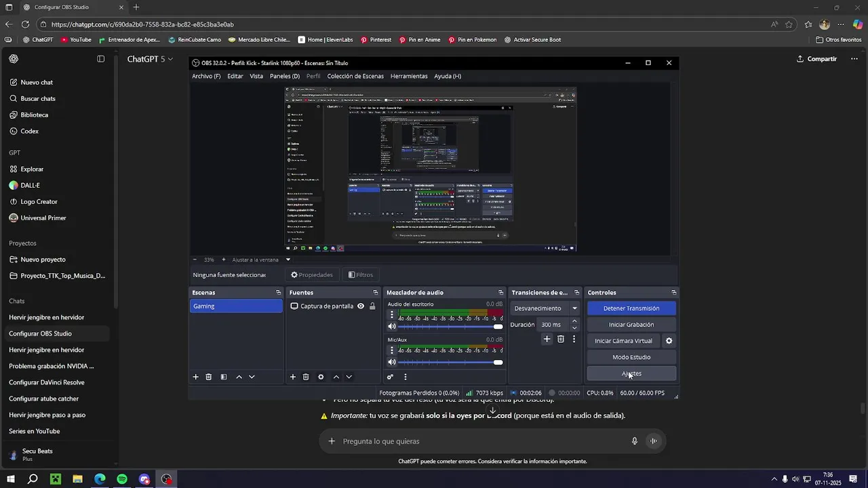Click Compartir button in ChatGPT
The width and height of the screenshot is (868, 488).
click(816, 59)
